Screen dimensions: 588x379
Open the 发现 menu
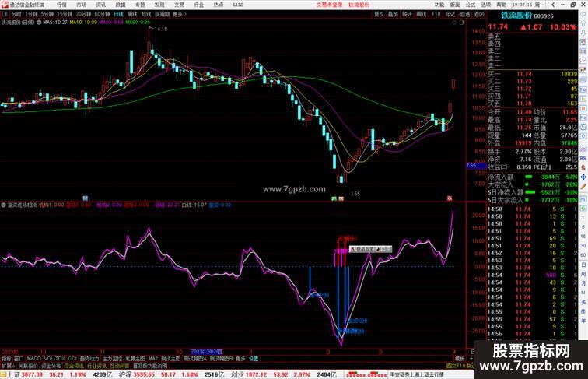click(159, 5)
